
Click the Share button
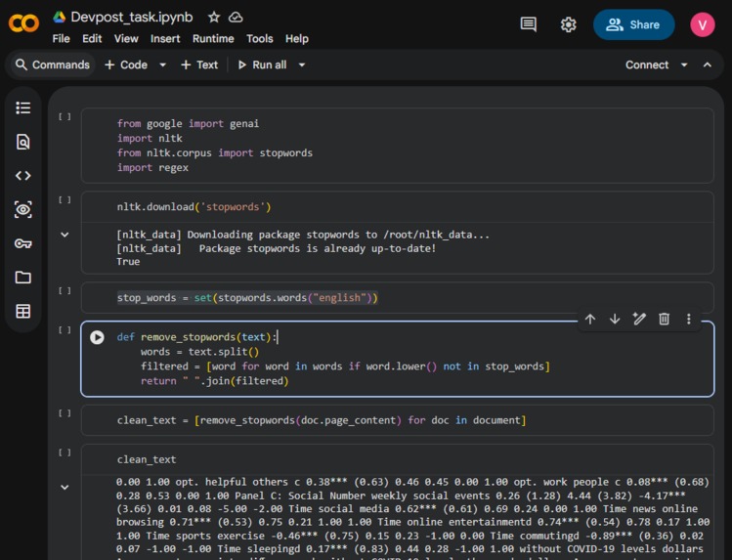pyautogui.click(x=633, y=24)
